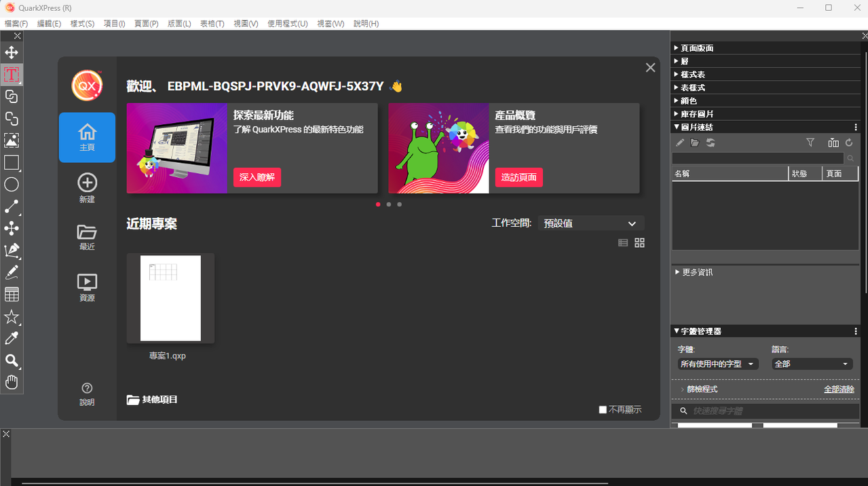Image resolution: width=868 pixels, height=486 pixels.
Task: Click the pencil edit icon in picture links panel
Action: pos(680,143)
